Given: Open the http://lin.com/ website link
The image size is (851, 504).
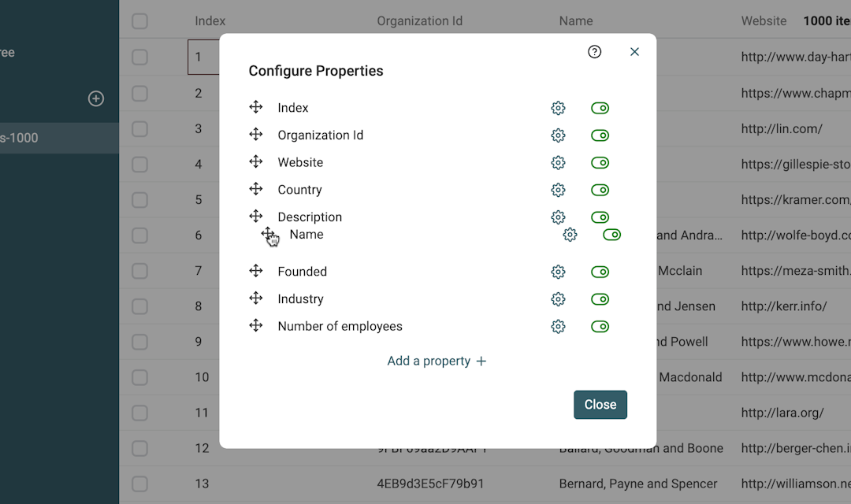Looking at the screenshot, I should [782, 128].
